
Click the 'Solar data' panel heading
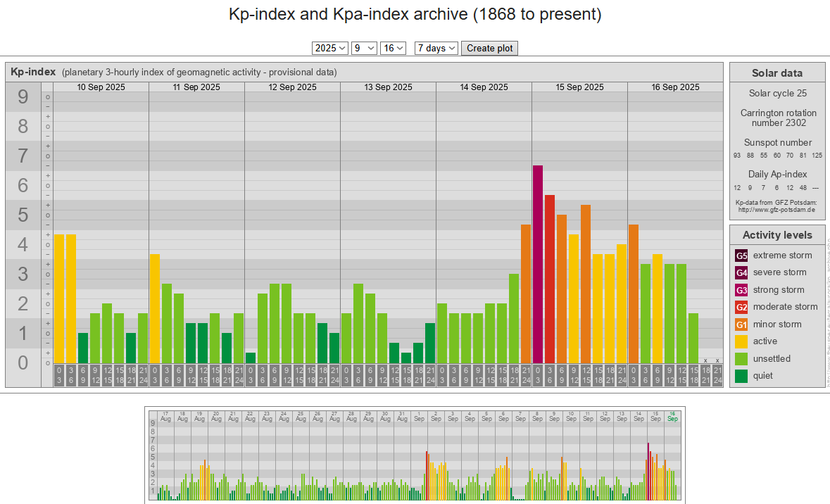(777, 73)
